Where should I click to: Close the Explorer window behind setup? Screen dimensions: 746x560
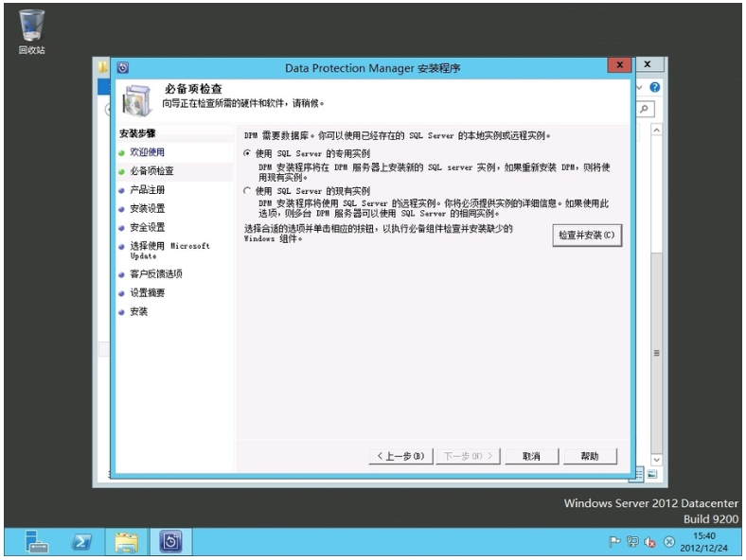pos(648,64)
